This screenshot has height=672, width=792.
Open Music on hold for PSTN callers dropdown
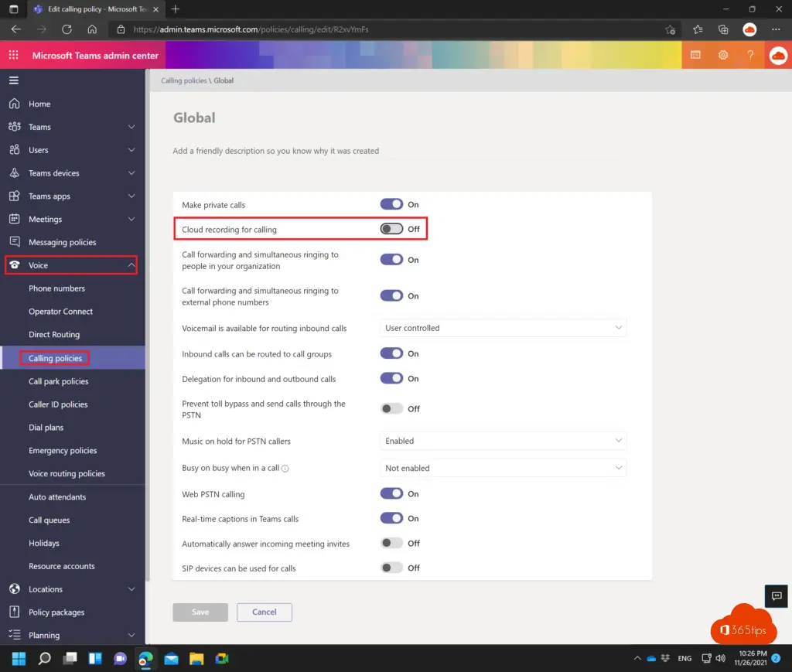tap(503, 441)
